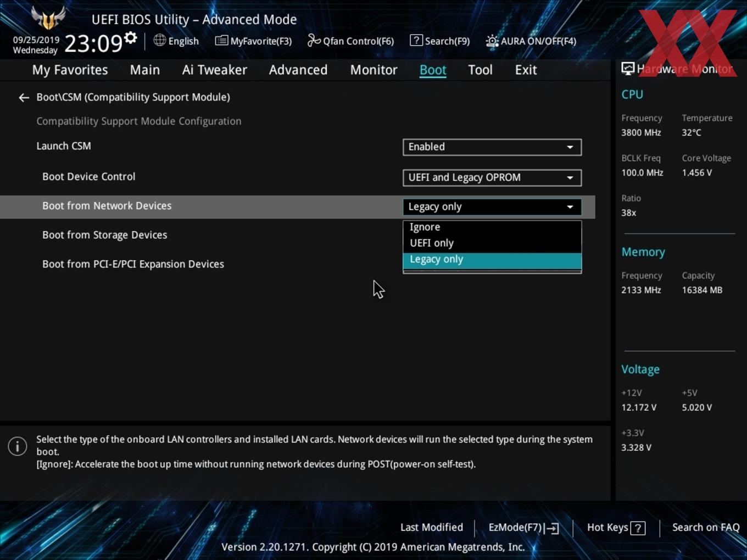747x560 pixels.
Task: Click the Search question-mark icon
Action: (416, 40)
